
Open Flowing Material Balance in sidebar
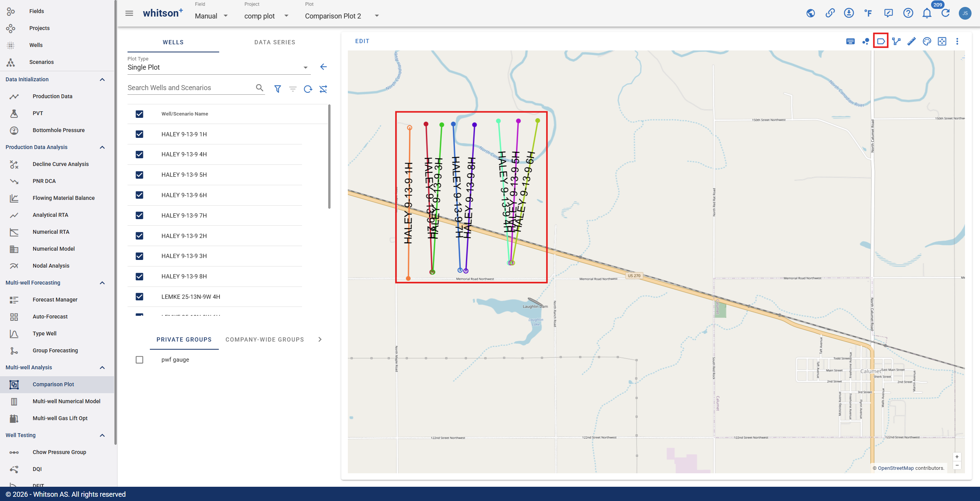click(64, 198)
